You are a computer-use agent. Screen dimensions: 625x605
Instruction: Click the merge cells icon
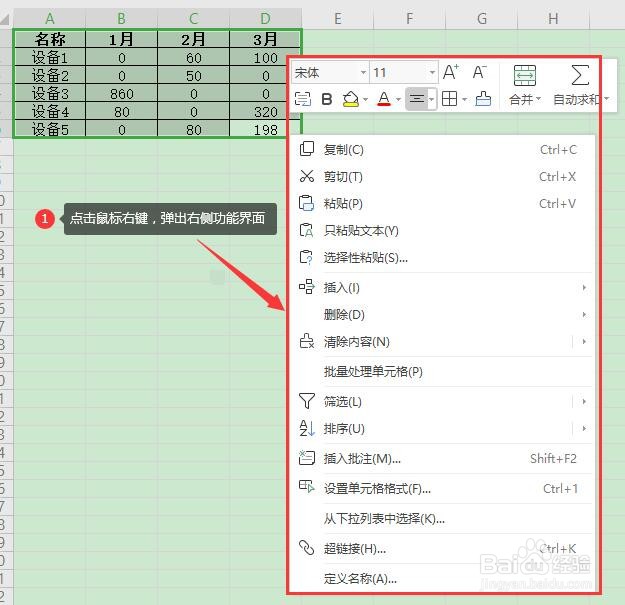[x=525, y=75]
